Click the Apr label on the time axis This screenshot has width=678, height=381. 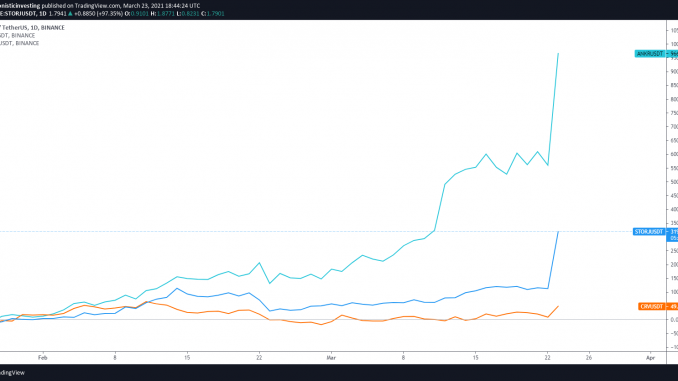click(x=650, y=358)
